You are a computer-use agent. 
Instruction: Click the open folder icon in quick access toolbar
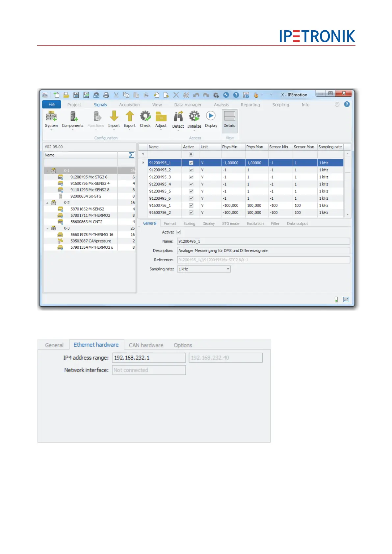(66, 95)
